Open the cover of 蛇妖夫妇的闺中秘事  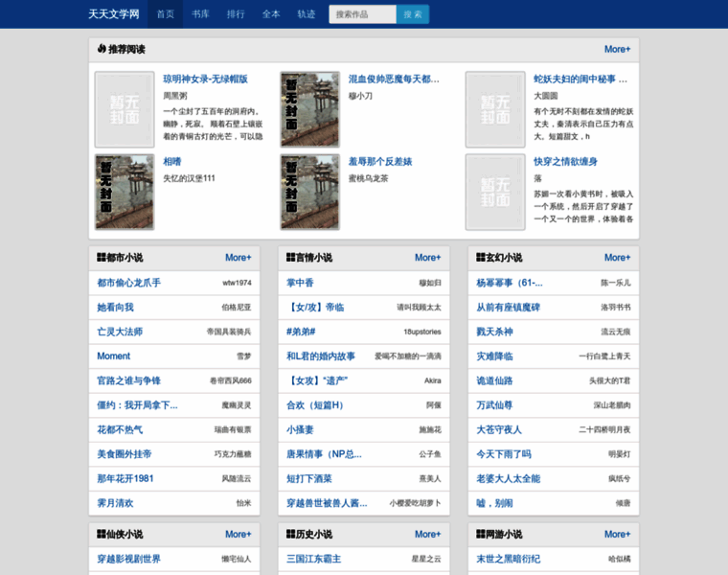(x=495, y=109)
